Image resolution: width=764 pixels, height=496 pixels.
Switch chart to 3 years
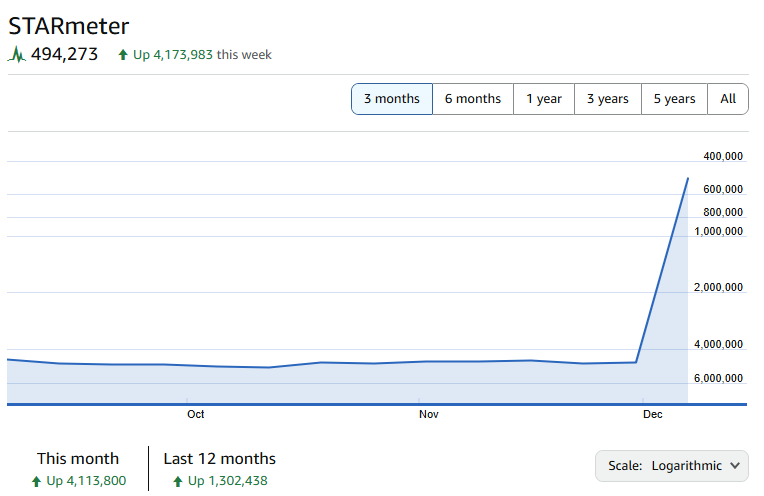coord(608,99)
